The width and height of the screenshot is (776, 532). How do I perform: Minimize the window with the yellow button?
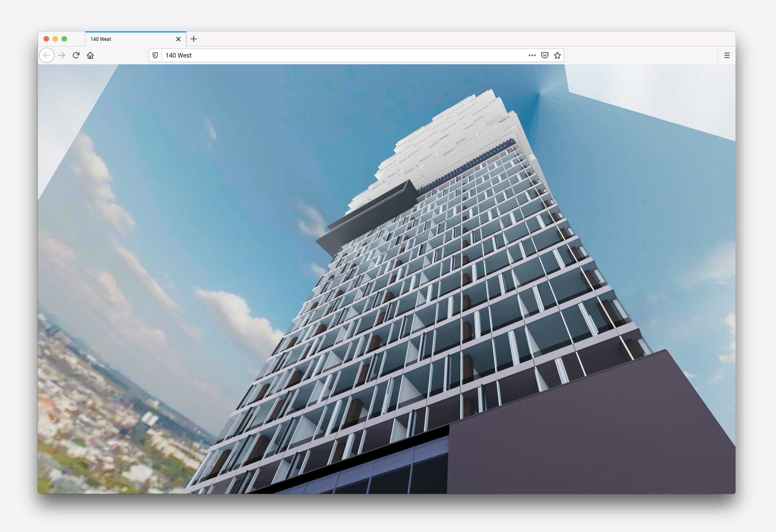click(x=55, y=39)
